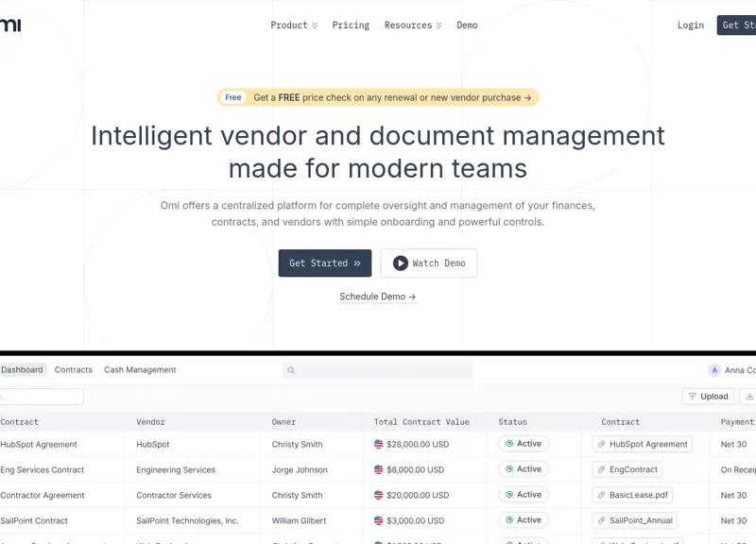Switch to the Contracts tab

(74, 370)
